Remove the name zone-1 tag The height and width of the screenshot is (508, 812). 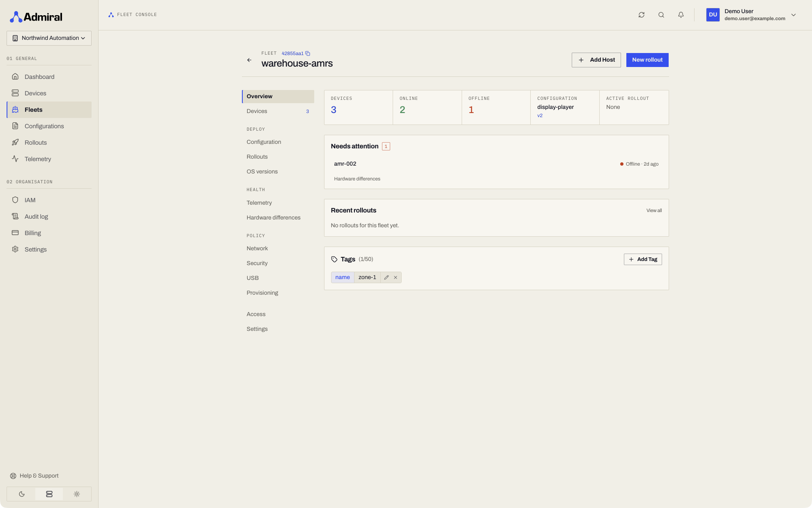click(396, 277)
